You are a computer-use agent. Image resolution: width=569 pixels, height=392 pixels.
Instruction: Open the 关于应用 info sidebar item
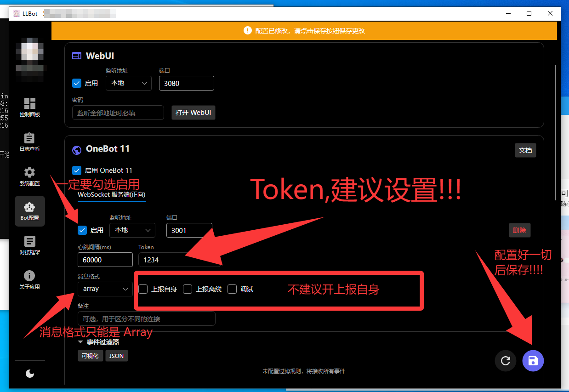tap(30, 280)
